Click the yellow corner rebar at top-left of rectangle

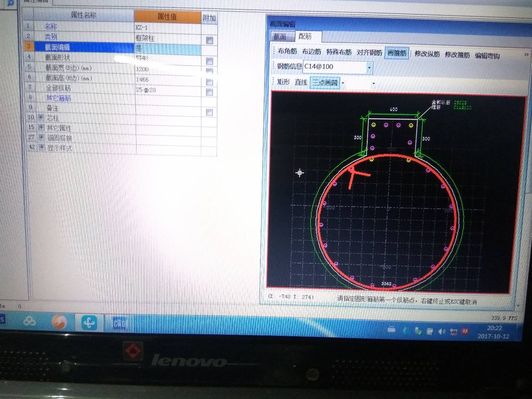point(373,125)
